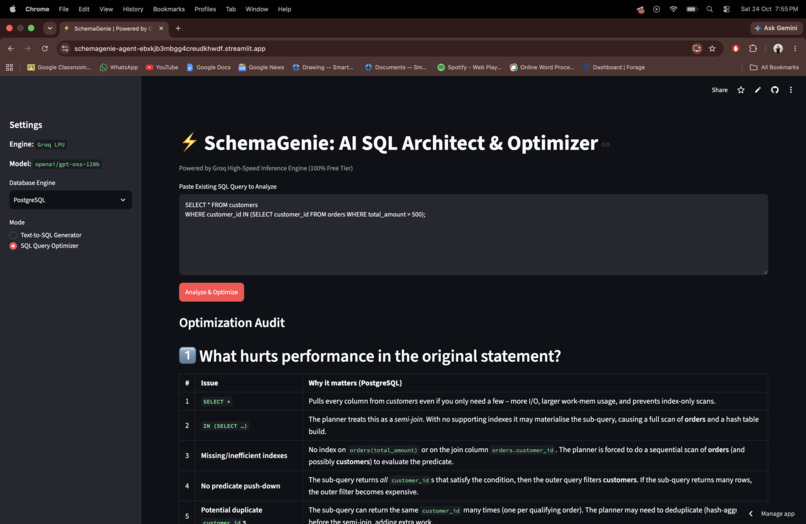806x524 pixels.
Task: Open Google Docs bookmark
Action: (208, 67)
